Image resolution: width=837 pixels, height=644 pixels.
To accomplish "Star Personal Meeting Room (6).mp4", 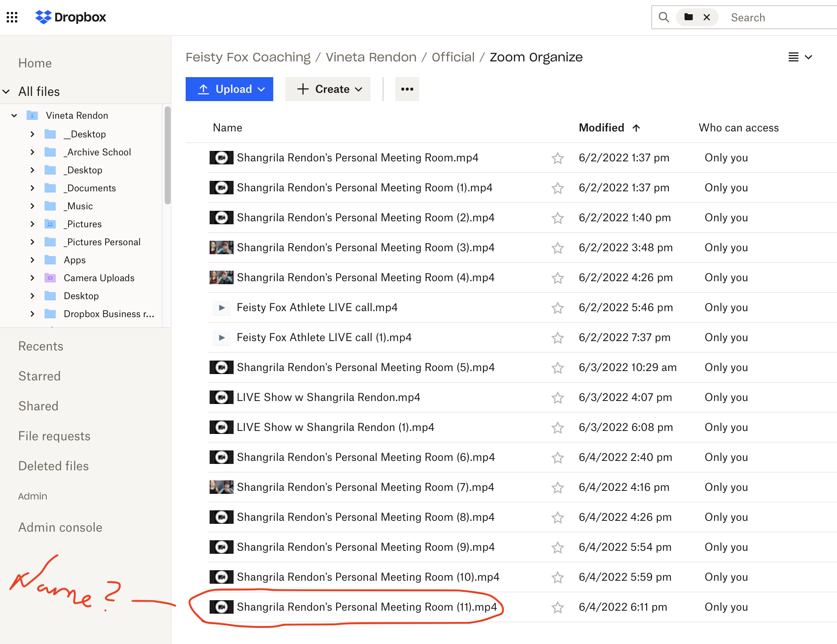I will coord(558,457).
